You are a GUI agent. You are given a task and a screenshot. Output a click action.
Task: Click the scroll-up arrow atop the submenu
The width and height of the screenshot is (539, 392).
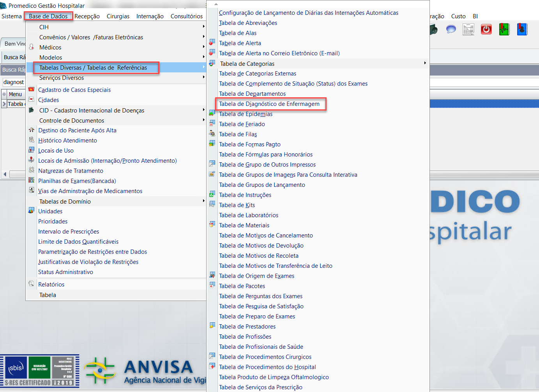(x=216, y=4)
